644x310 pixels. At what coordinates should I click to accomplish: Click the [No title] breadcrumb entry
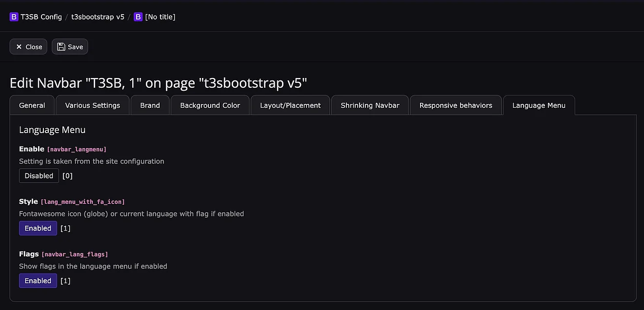click(x=160, y=17)
